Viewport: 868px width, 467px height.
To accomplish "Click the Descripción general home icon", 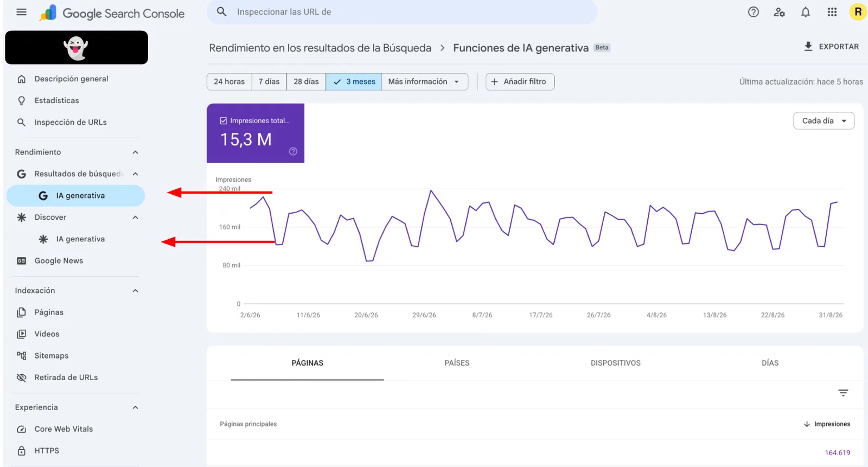I will tap(22, 79).
